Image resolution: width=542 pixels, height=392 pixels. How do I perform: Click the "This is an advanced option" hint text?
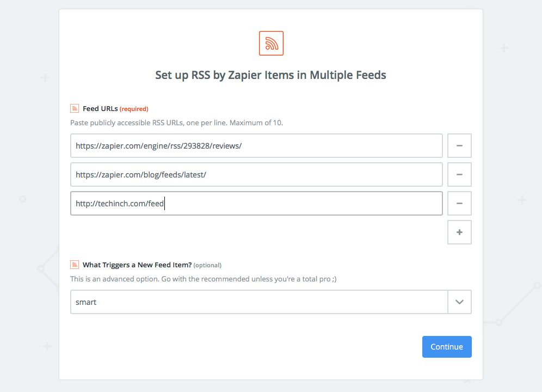[x=204, y=279]
